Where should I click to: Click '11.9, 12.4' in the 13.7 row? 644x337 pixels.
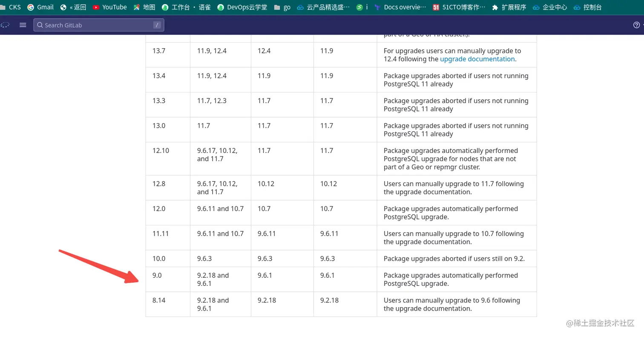212,51
